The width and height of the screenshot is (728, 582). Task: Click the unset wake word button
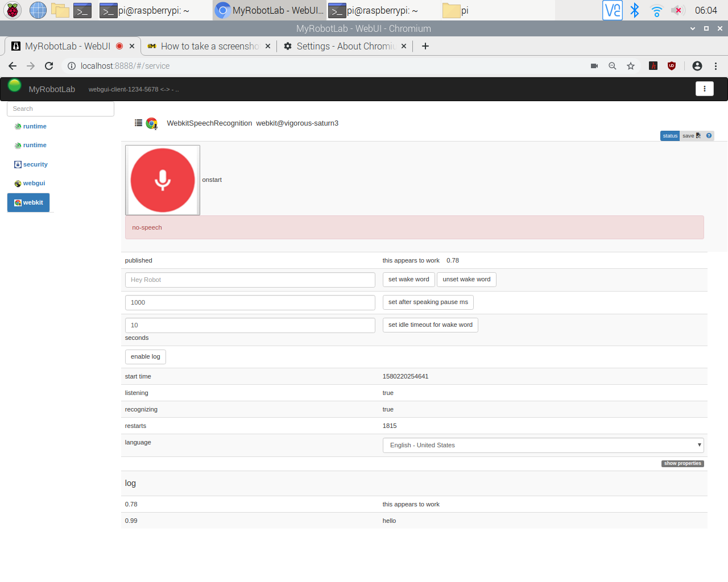point(466,280)
